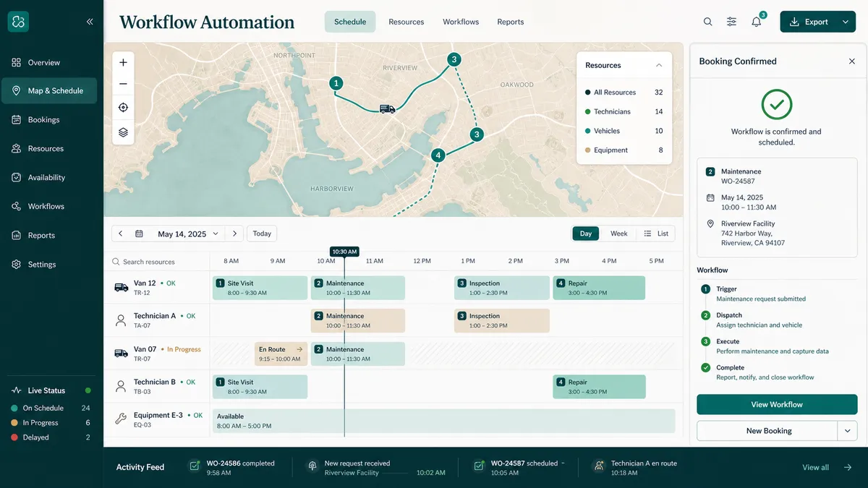Click the Technician B person icon
The height and width of the screenshot is (488, 868).
(x=121, y=386)
